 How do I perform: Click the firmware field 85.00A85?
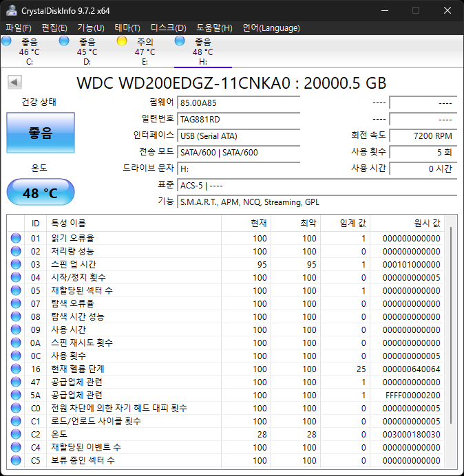[238, 102]
